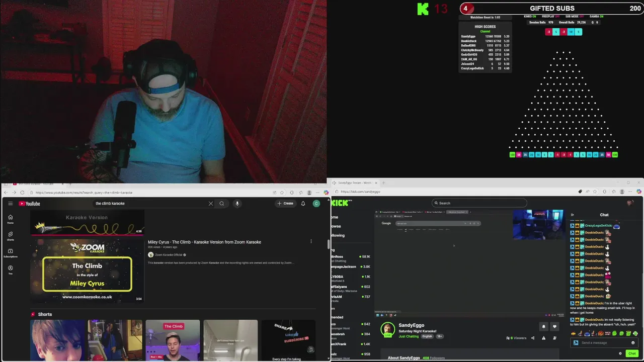The height and width of the screenshot is (362, 644).
Task: Open Shorts in YouTube sidebar
Action: click(10, 236)
